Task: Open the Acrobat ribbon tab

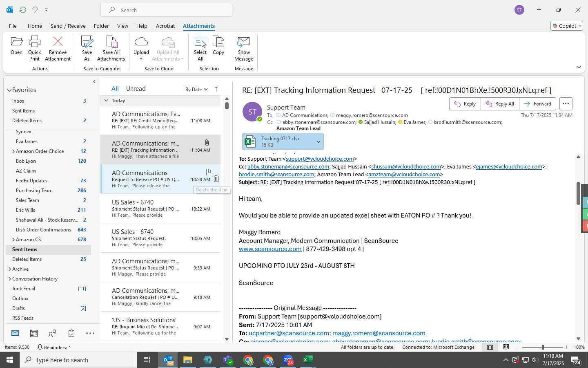Action: click(x=165, y=26)
